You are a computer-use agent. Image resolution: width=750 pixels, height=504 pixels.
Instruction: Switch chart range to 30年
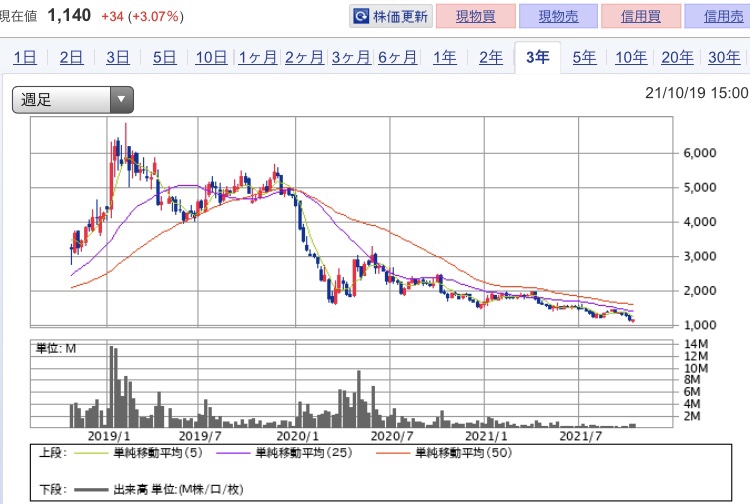[x=724, y=58]
